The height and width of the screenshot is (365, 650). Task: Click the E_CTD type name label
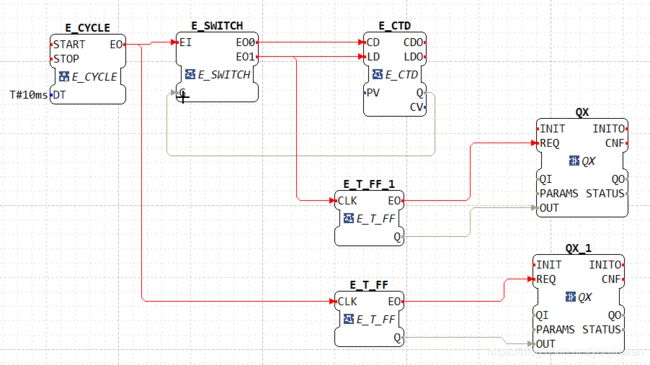(x=402, y=75)
